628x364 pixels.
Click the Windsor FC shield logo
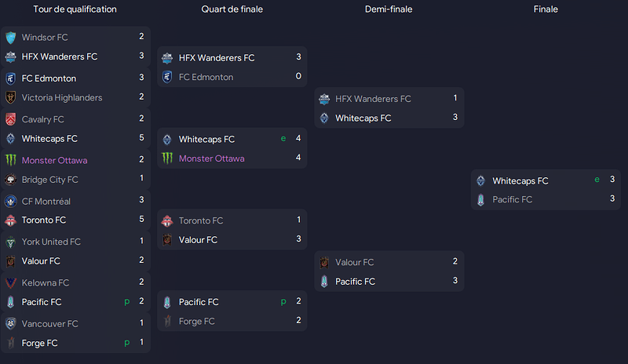pyautogui.click(x=11, y=38)
